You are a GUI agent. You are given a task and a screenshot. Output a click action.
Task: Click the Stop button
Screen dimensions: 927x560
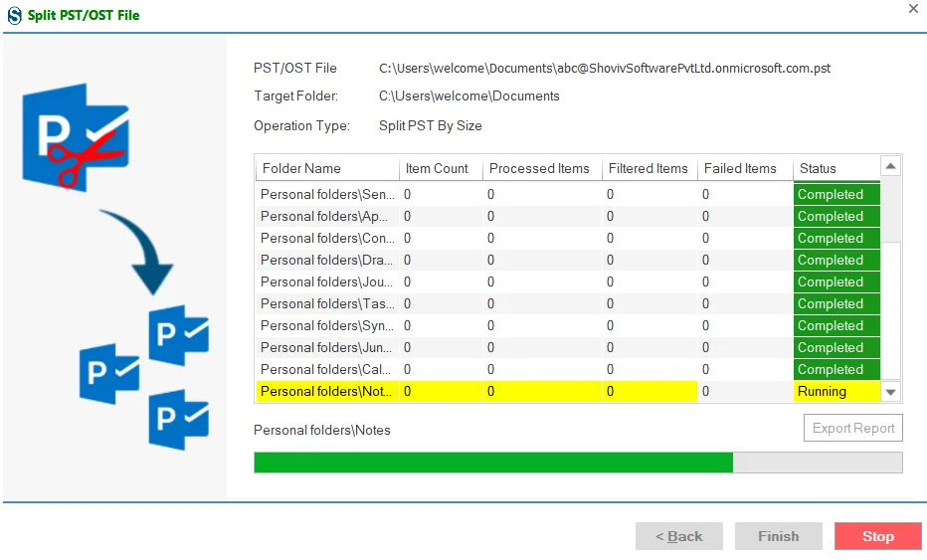(878, 536)
